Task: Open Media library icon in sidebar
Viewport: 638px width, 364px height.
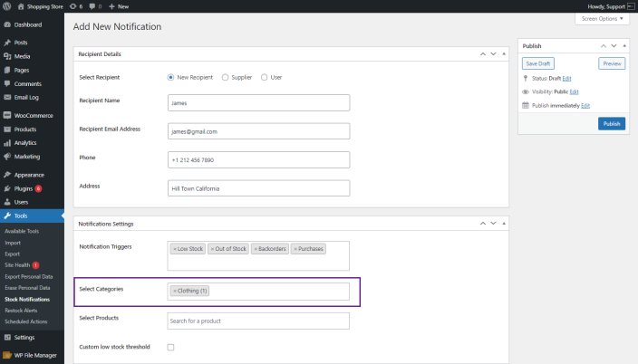Action: pos(7,56)
